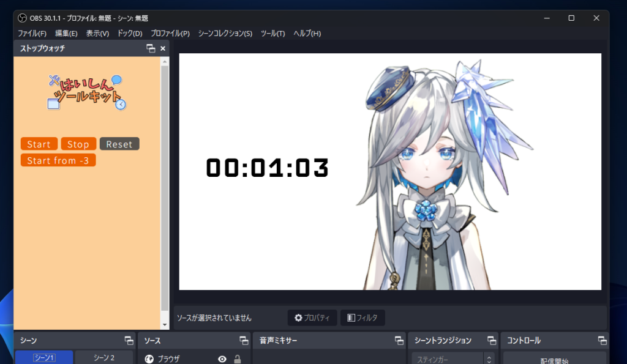Click the コントロール dock title

pos(524,340)
